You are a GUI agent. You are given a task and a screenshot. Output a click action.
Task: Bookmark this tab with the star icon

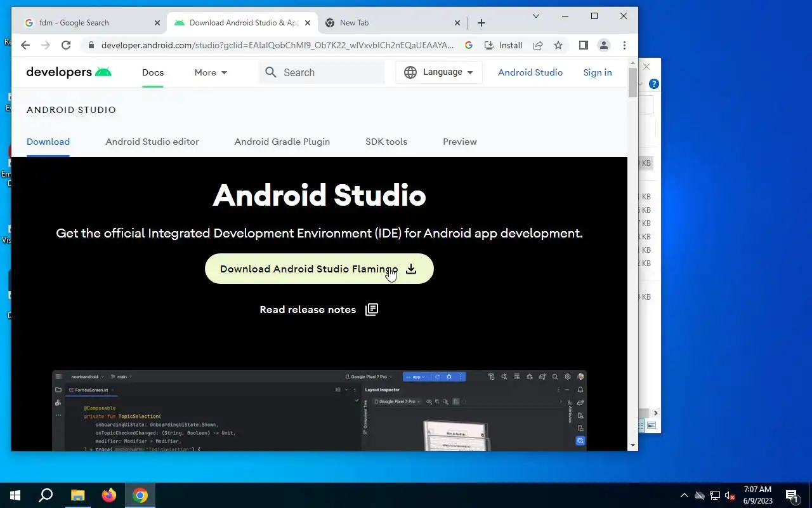(558, 45)
